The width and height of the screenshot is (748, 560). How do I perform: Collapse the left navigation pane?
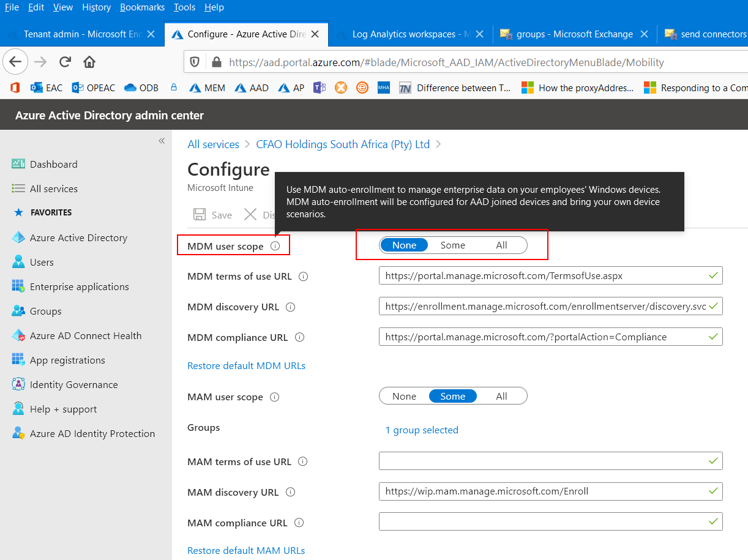click(162, 141)
